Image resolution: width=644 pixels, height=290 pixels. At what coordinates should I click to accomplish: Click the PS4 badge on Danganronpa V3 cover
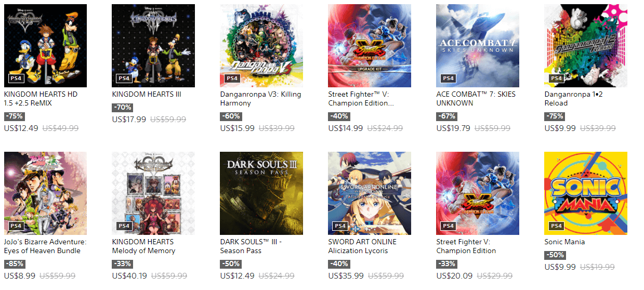232,78
